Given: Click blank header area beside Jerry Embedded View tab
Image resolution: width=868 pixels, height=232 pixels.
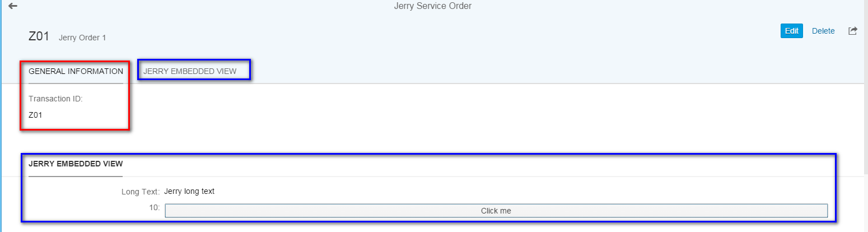Looking at the screenshot, I should pyautogui.click(x=504, y=71).
